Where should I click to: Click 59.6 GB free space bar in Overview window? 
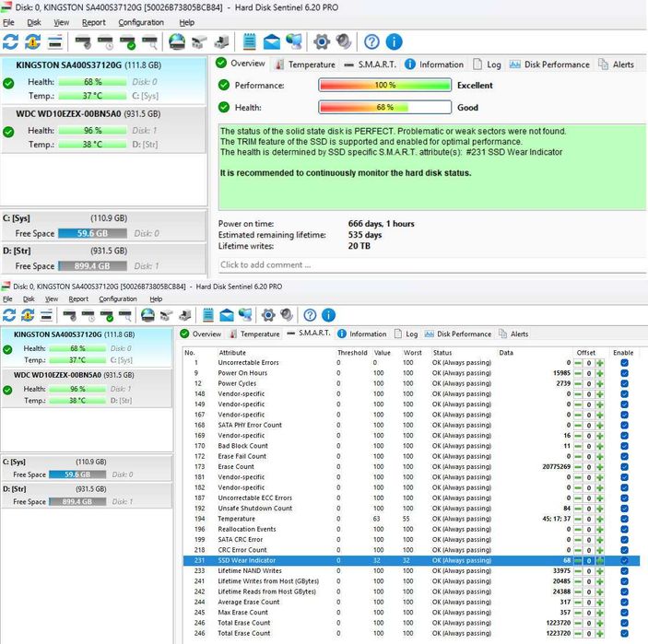[92, 233]
